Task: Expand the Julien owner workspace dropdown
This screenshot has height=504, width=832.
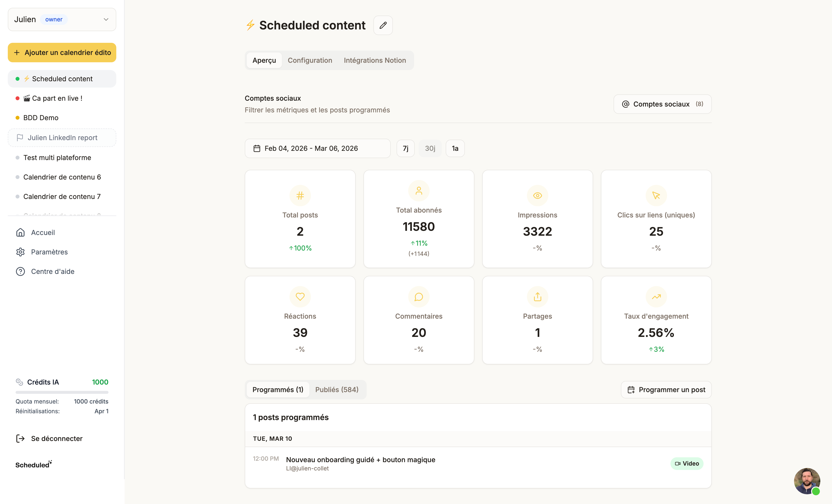Action: click(62, 19)
